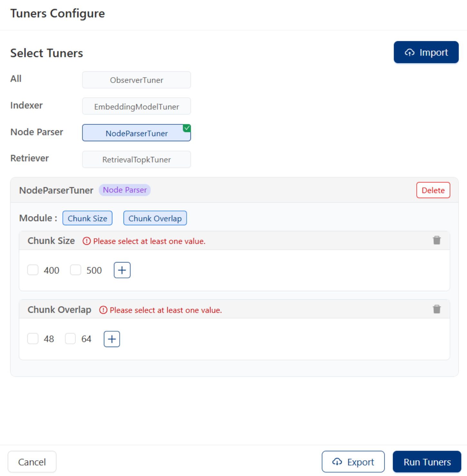Click the plus icon to add Chunk Size value
Image resolution: width=467 pixels, height=476 pixels.
122,270
